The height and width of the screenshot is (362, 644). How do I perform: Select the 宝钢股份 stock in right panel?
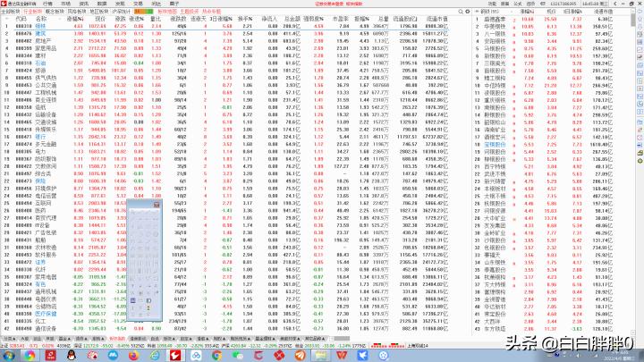coord(495,145)
